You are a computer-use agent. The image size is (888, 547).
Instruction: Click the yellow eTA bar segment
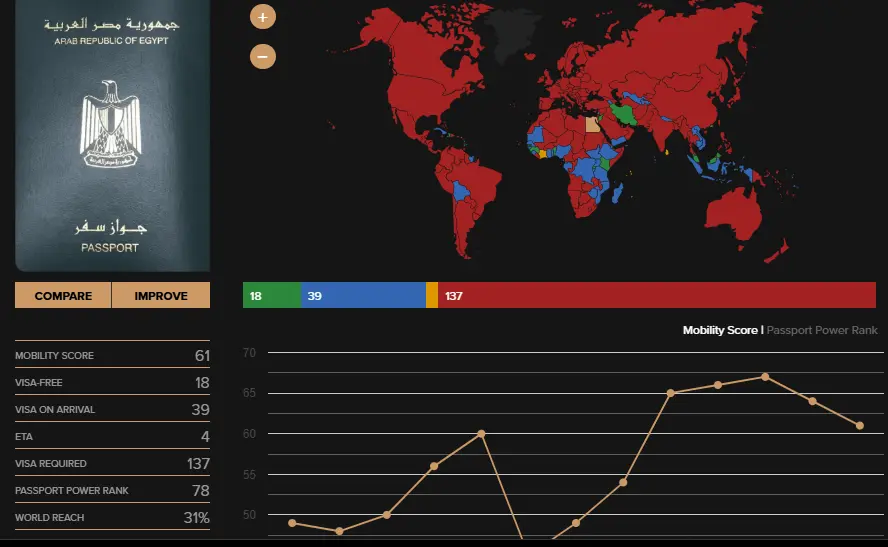(432, 296)
